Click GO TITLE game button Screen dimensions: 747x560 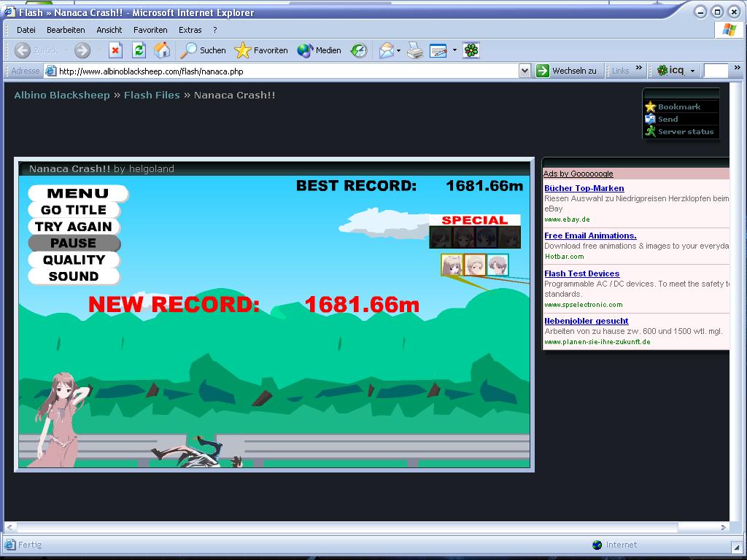coord(74,210)
